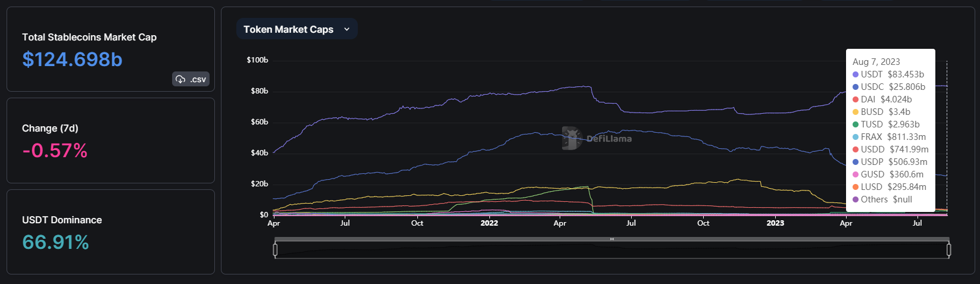Click the USDT $83.453b tooltip entry
Viewport: 980px width, 284px height.
click(x=888, y=74)
